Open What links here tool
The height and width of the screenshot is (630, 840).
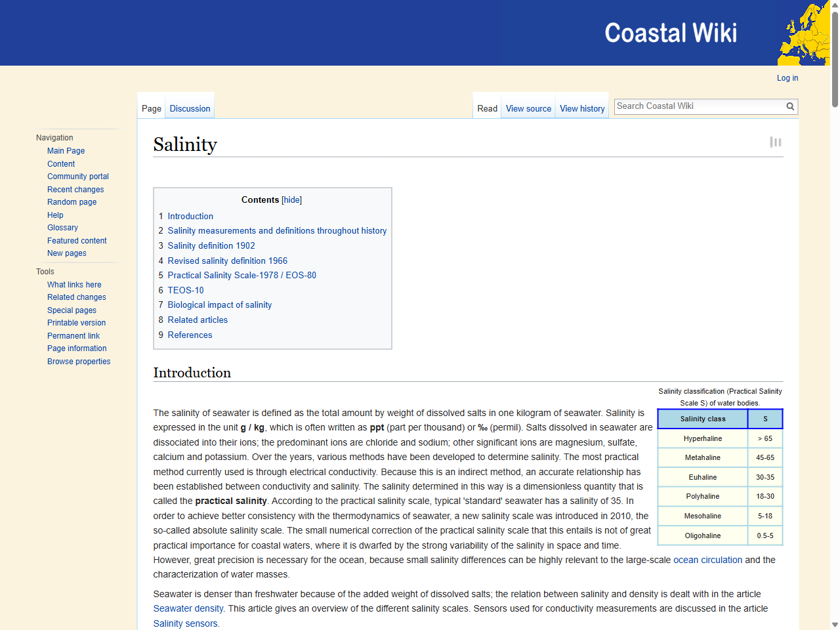tap(74, 285)
